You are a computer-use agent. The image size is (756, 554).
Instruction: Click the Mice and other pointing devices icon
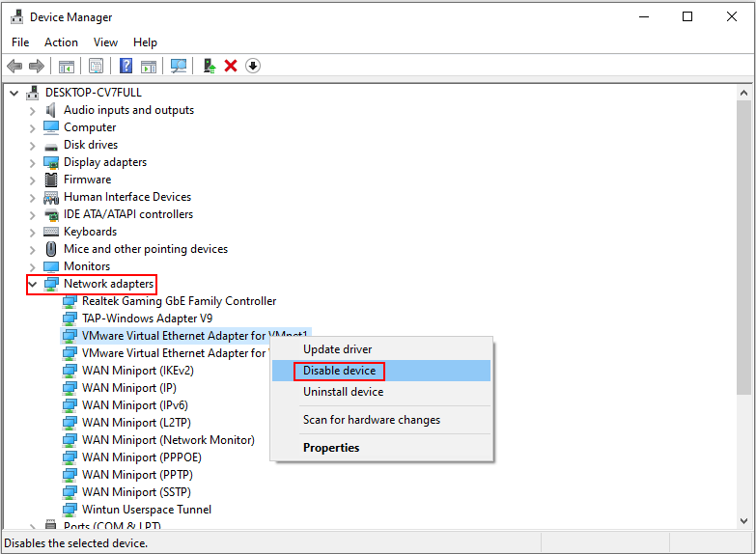pos(50,249)
